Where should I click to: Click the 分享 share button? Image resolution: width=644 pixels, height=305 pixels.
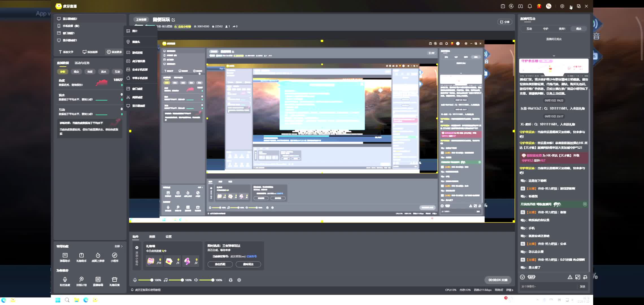pyautogui.click(x=505, y=22)
